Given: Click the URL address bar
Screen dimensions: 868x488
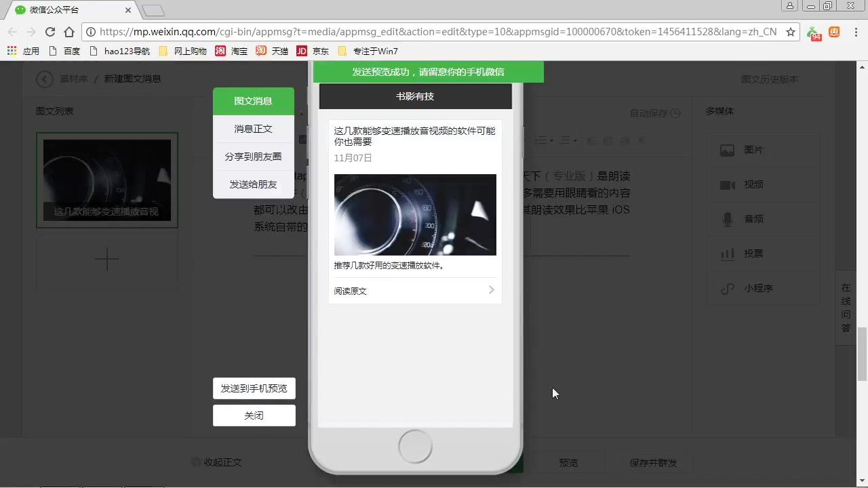Looking at the screenshot, I should pos(437,32).
